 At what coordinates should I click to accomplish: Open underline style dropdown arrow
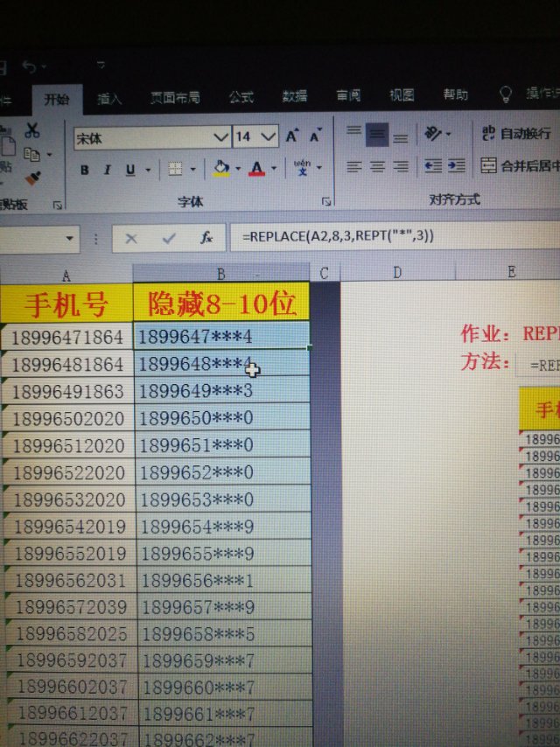(x=148, y=170)
